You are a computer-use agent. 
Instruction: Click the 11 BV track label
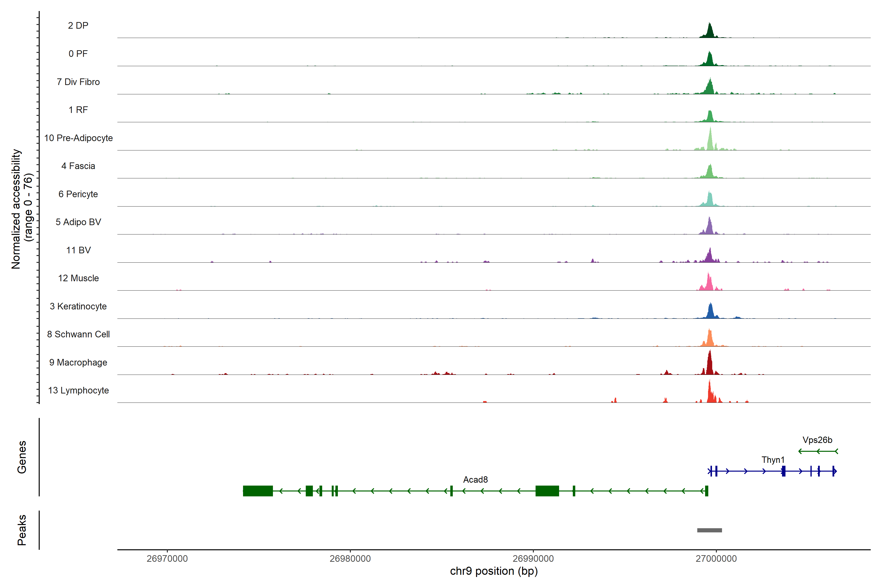point(78,250)
